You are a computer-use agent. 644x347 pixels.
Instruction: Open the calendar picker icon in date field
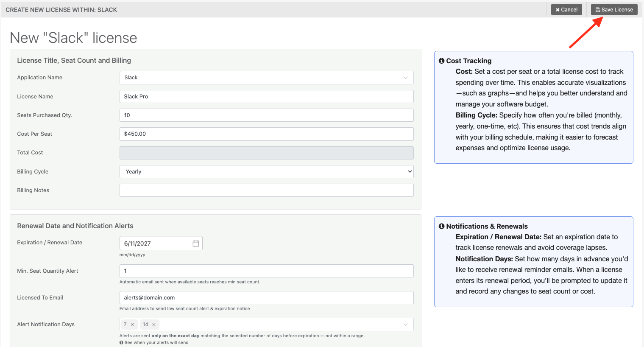pyautogui.click(x=196, y=243)
